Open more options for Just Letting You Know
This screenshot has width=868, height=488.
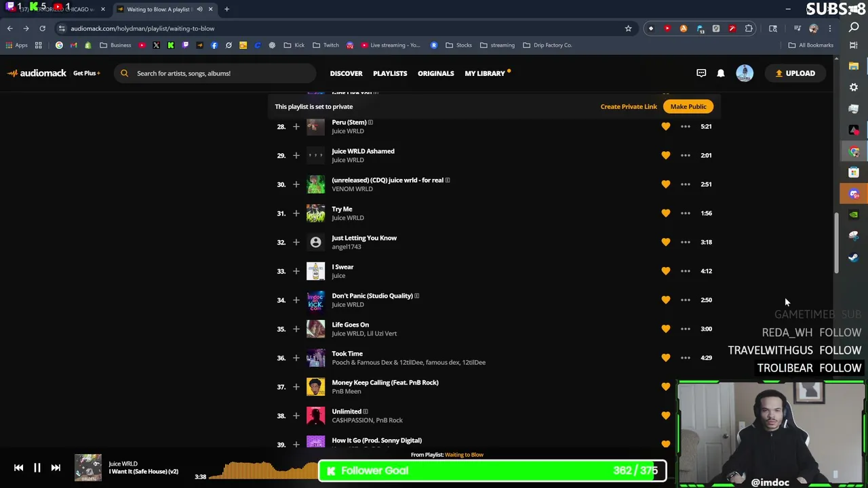686,242
